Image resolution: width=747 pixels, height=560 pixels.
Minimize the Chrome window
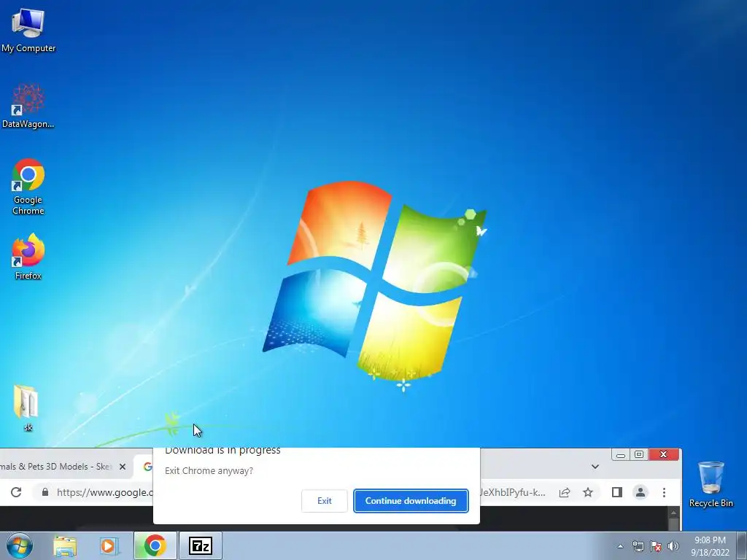pyautogui.click(x=621, y=455)
